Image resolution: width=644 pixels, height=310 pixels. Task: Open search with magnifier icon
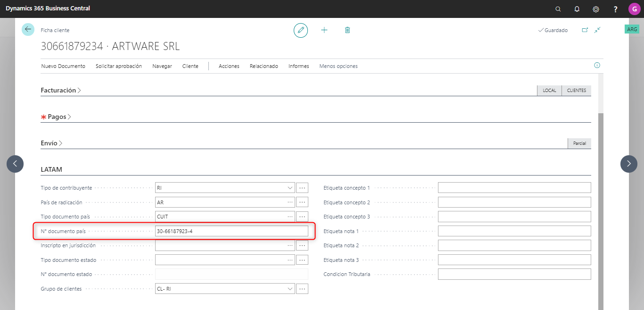tap(558, 9)
